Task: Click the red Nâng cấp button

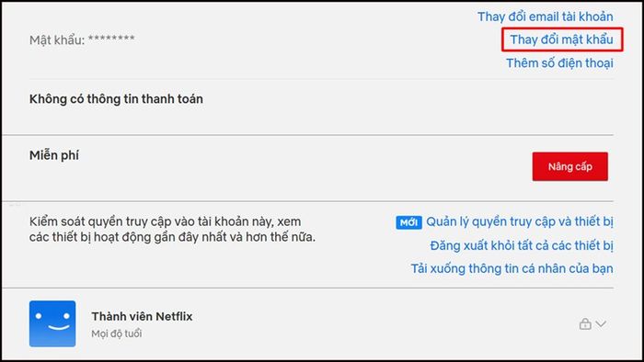Action: point(570,166)
